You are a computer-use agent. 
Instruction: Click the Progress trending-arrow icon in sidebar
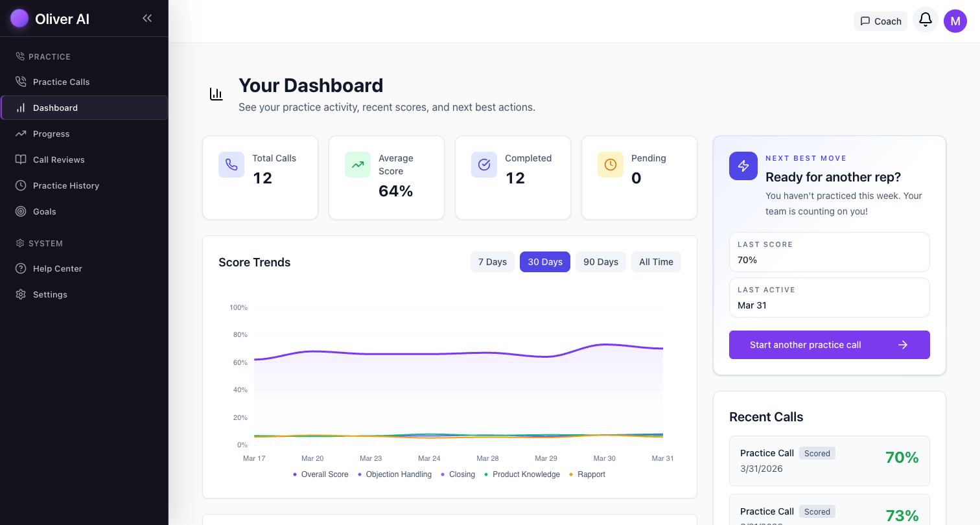click(21, 134)
